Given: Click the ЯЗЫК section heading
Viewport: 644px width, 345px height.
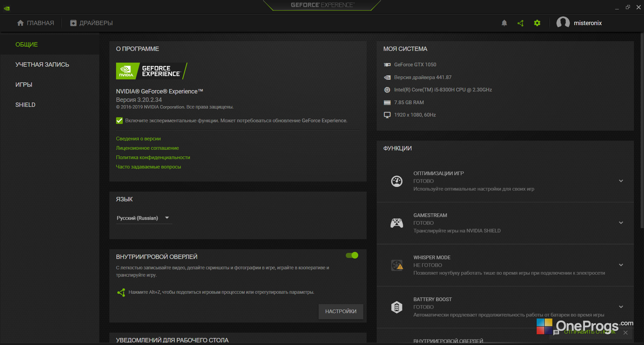Looking at the screenshot, I should (124, 199).
